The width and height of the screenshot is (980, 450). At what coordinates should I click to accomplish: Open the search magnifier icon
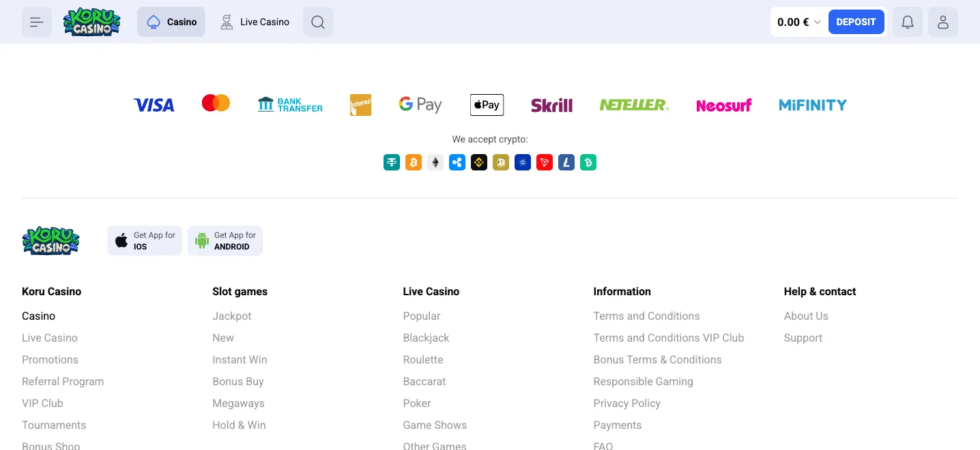pyautogui.click(x=318, y=22)
